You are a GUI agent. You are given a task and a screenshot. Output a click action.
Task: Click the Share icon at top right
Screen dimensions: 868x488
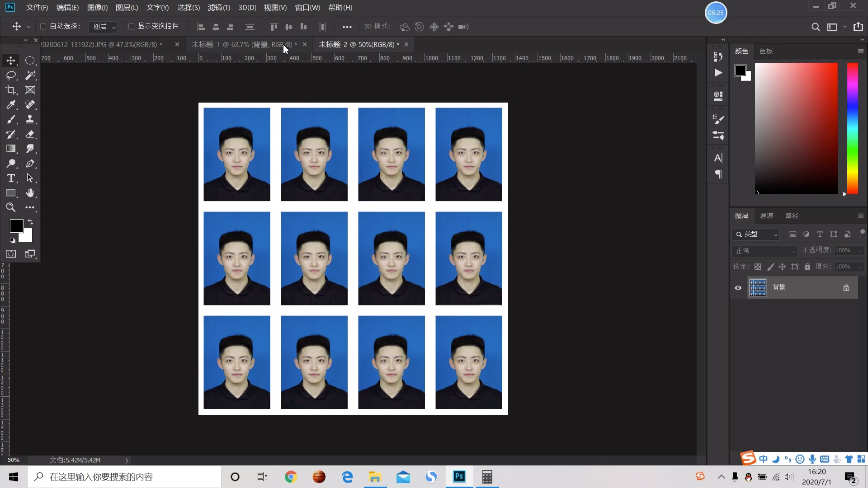point(858,27)
